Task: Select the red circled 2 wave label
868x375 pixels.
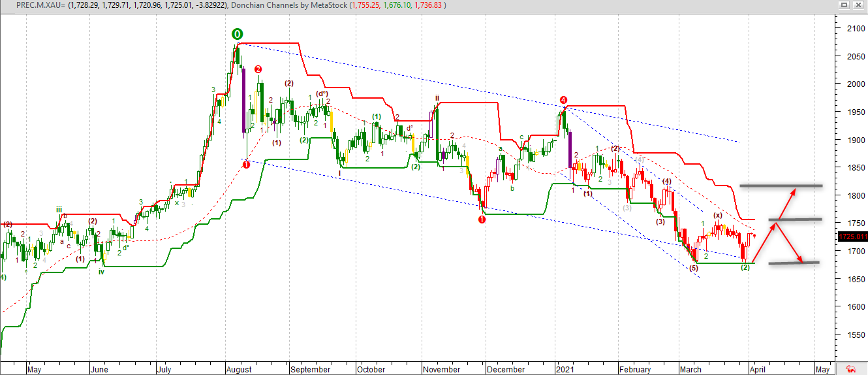Action: point(258,69)
